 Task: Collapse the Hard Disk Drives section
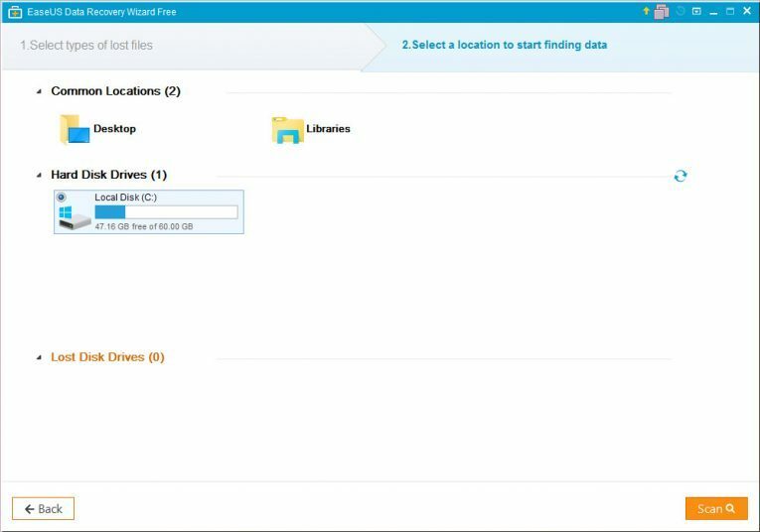tap(39, 176)
